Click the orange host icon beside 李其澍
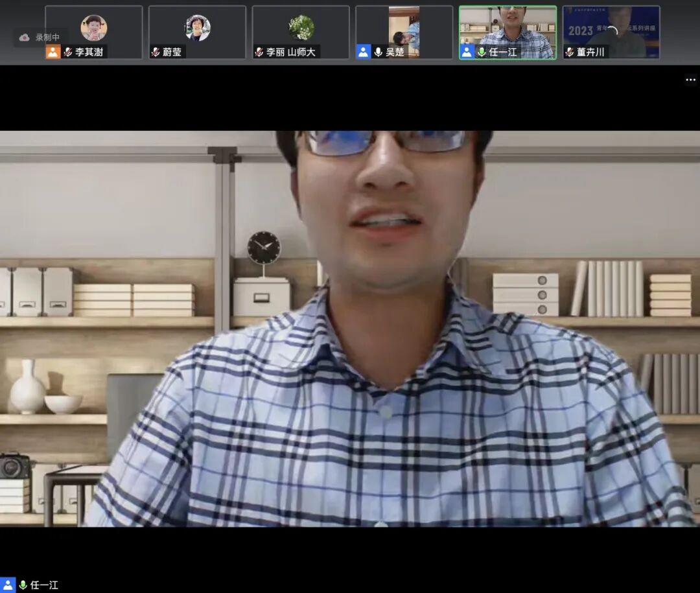This screenshot has width=700, height=593. 52,52
